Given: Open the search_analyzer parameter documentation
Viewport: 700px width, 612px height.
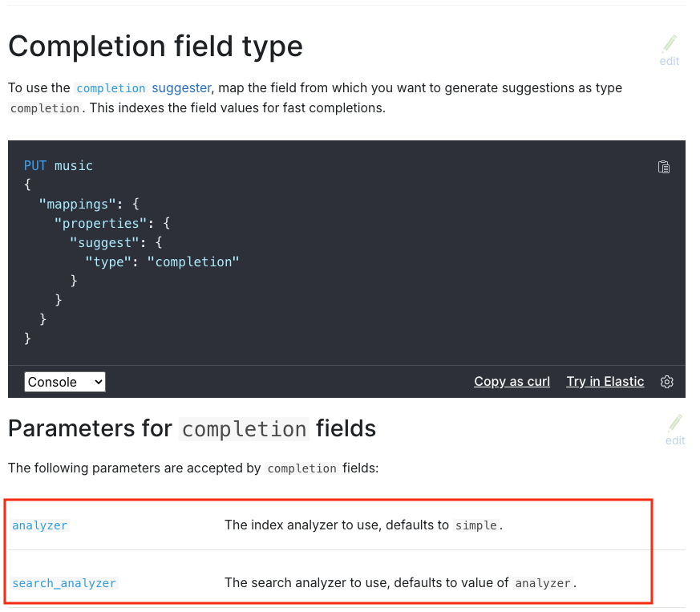Looking at the screenshot, I should pyautogui.click(x=64, y=583).
